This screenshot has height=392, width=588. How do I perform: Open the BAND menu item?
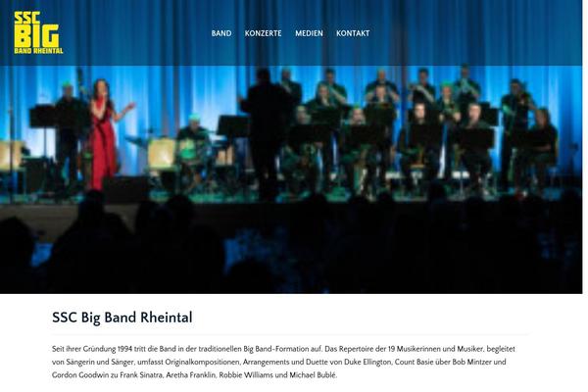(221, 33)
